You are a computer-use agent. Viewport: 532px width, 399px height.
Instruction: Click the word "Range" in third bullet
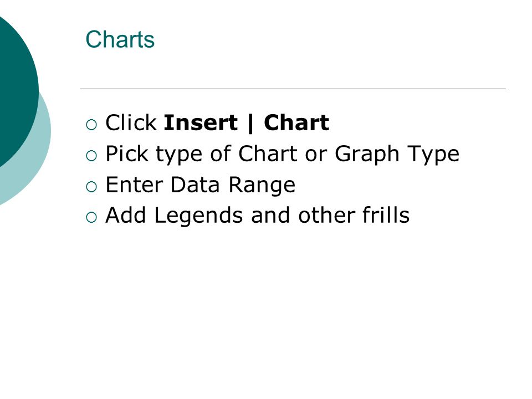click(262, 186)
